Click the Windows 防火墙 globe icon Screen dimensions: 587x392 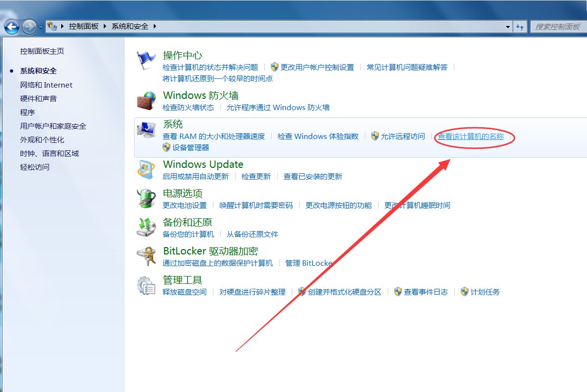145,99
